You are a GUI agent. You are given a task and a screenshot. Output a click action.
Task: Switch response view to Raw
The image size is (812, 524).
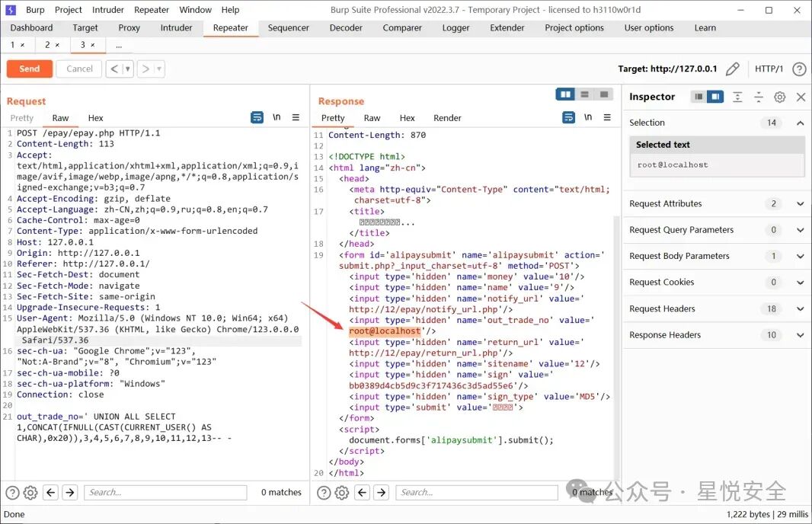coord(372,118)
